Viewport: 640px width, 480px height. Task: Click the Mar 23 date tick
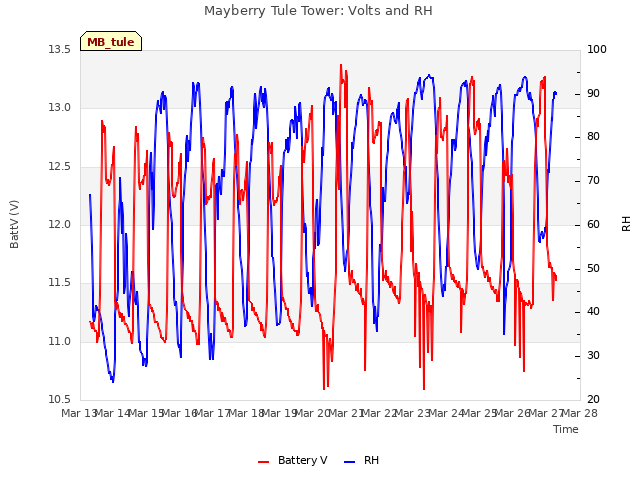413,413
